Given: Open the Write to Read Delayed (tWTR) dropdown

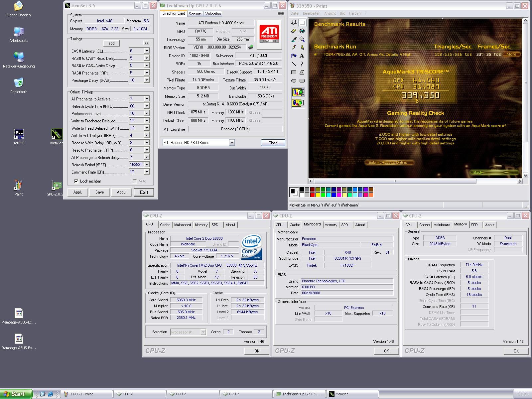Looking at the screenshot, I should [146, 128].
